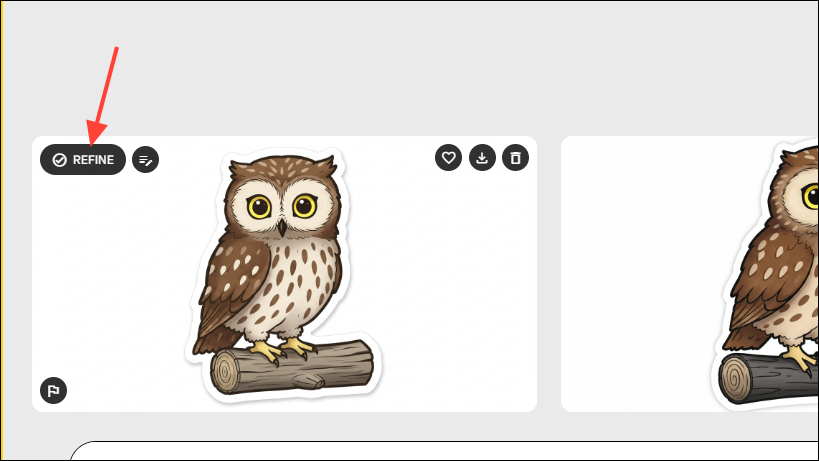Click the checkmark icon inside REFINE
Viewport: 819px width, 461px height.
60,160
